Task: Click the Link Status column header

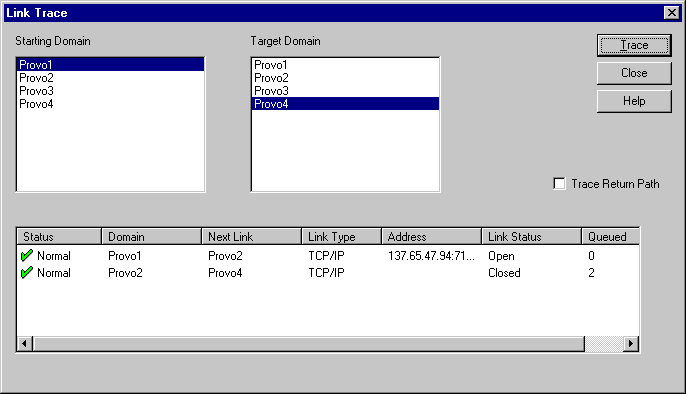Action: (532, 237)
